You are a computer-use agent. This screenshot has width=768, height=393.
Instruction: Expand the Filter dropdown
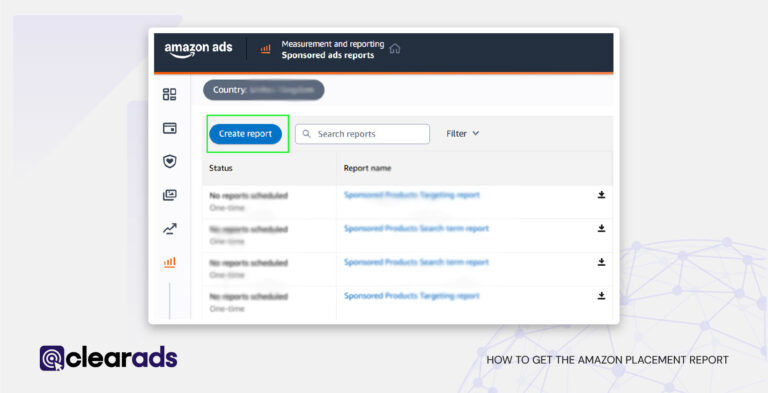coord(462,133)
